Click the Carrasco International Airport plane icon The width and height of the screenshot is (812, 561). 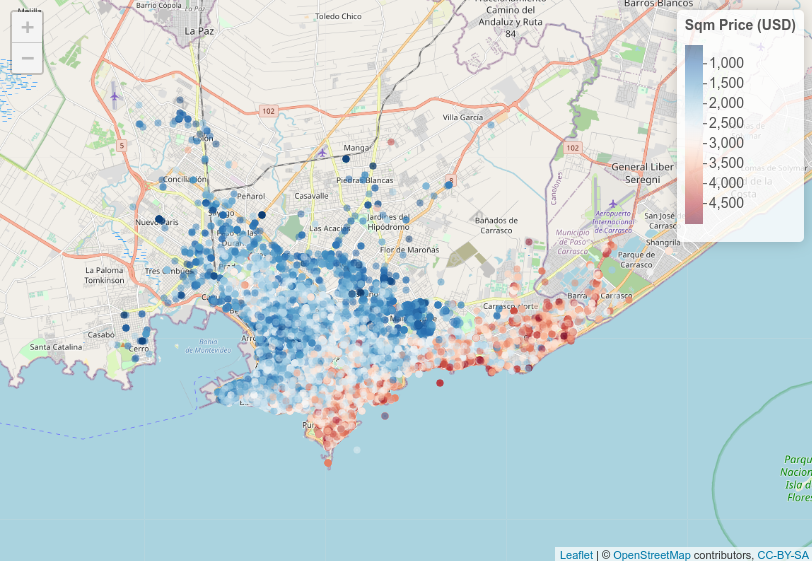tap(612, 204)
